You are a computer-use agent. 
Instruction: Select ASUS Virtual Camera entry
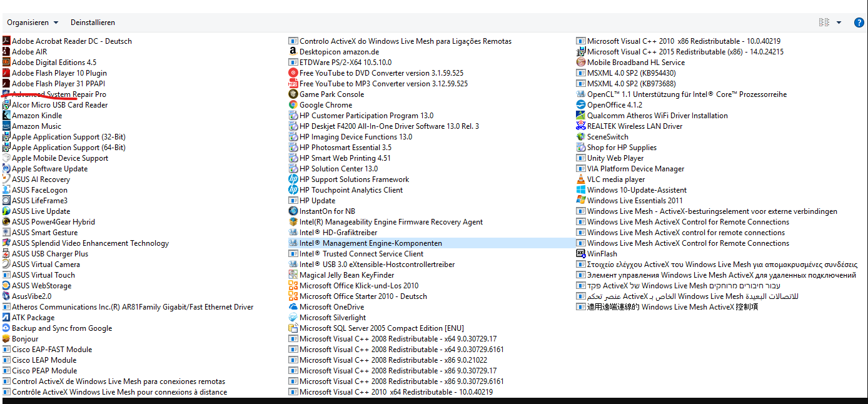[x=41, y=265]
